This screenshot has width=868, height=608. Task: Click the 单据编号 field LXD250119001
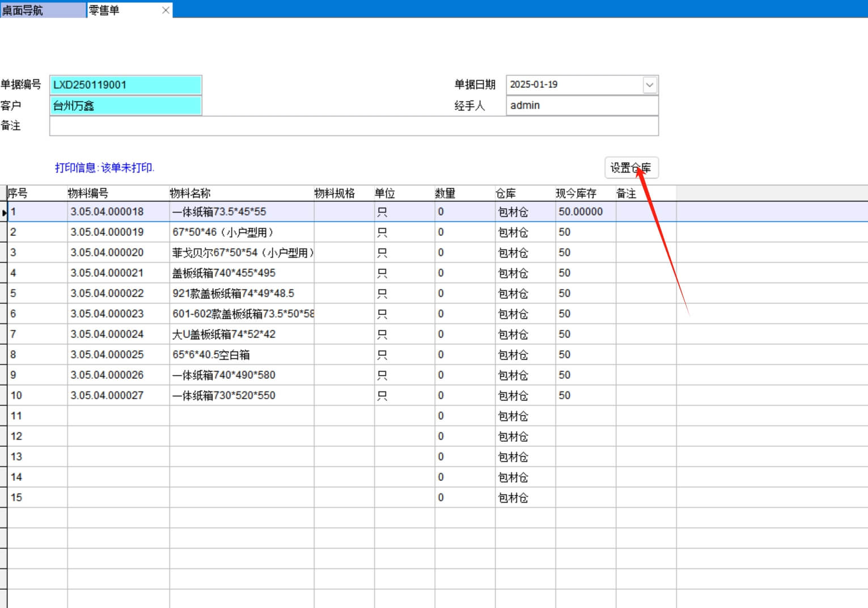click(x=125, y=85)
